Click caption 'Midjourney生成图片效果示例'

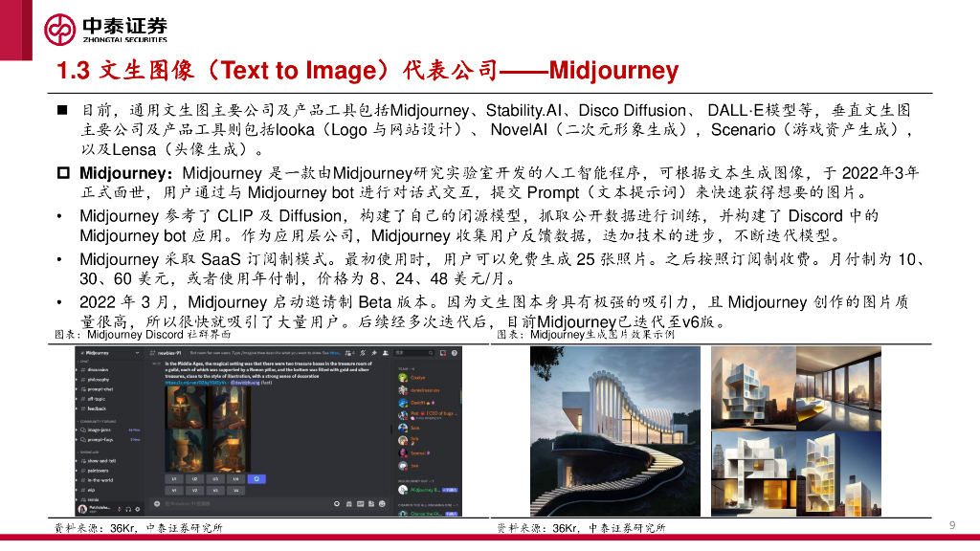(603, 335)
